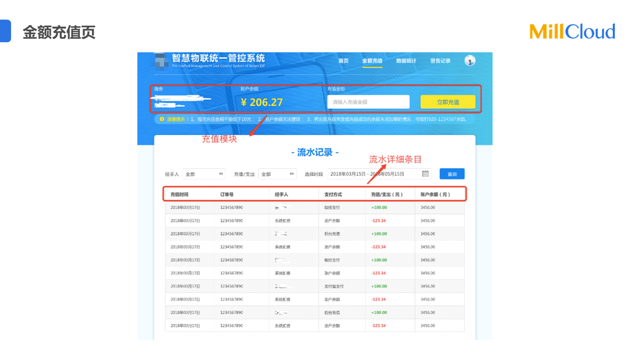Select the 金额充值 navigation tab
This screenshot has height=362, width=644.
(372, 61)
